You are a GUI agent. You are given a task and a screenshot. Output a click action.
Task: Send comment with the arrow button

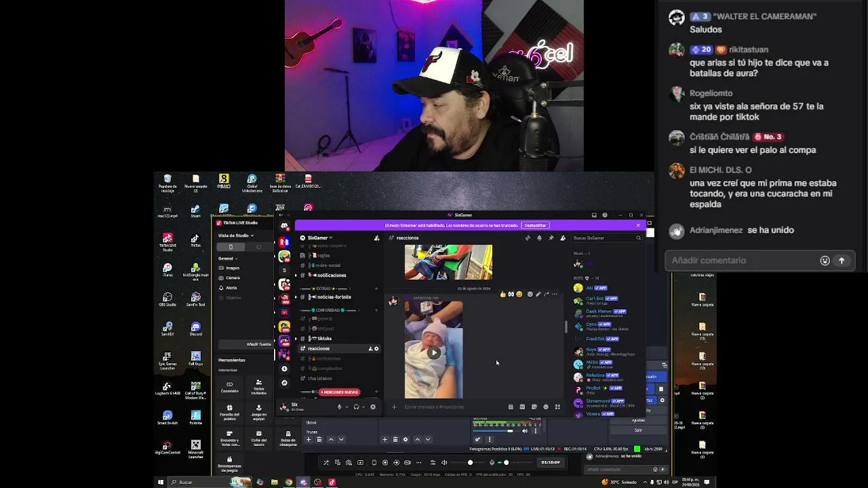point(842,260)
